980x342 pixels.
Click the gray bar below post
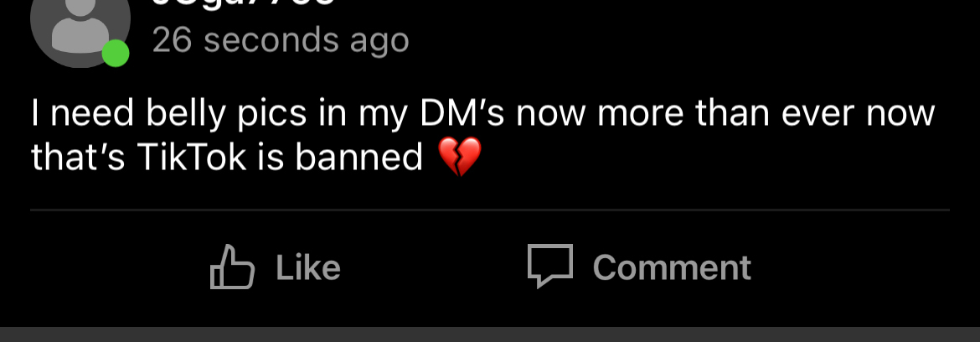click(x=490, y=334)
